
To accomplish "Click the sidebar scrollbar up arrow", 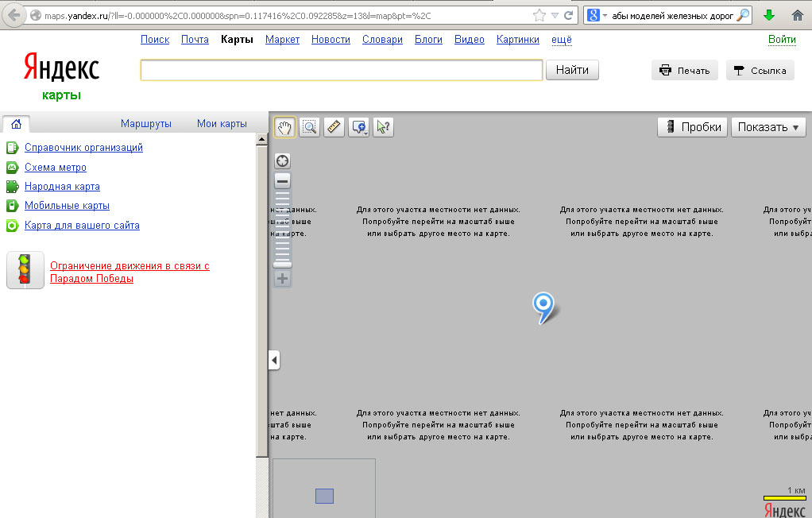I will [x=262, y=139].
